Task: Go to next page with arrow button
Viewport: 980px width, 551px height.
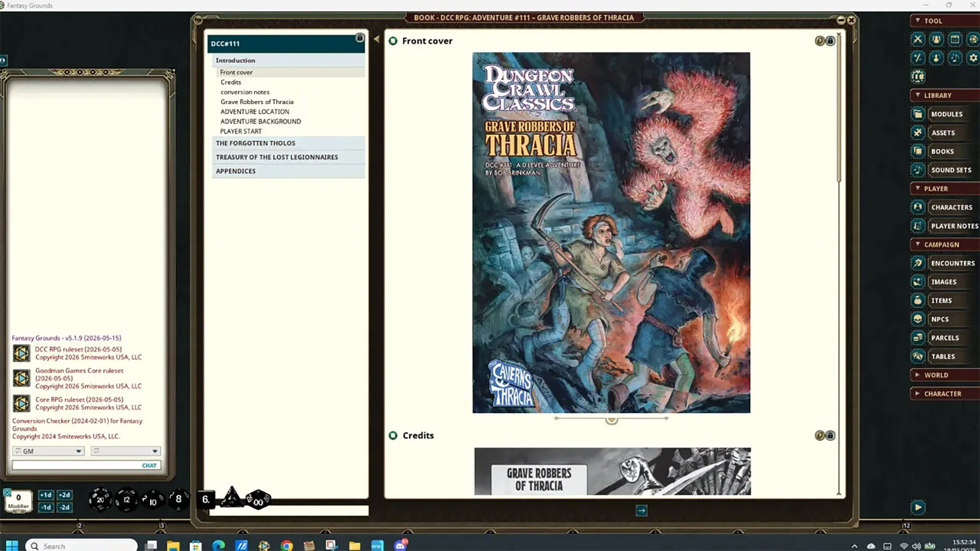Action: [x=642, y=510]
